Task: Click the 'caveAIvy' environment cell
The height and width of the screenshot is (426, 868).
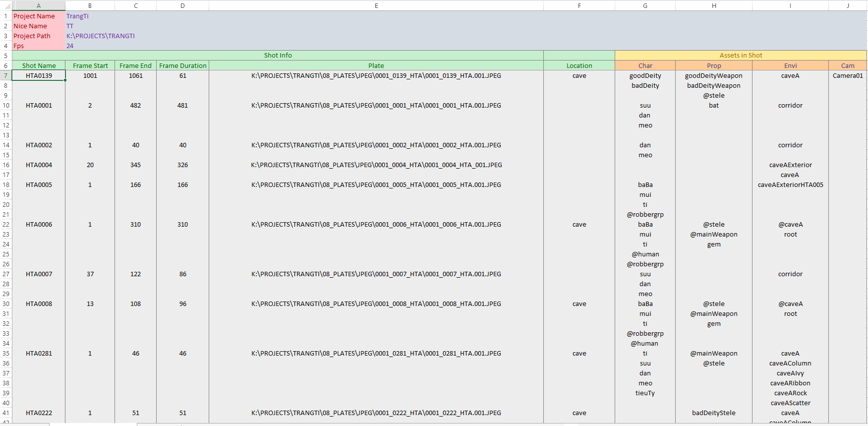Action: coord(790,373)
